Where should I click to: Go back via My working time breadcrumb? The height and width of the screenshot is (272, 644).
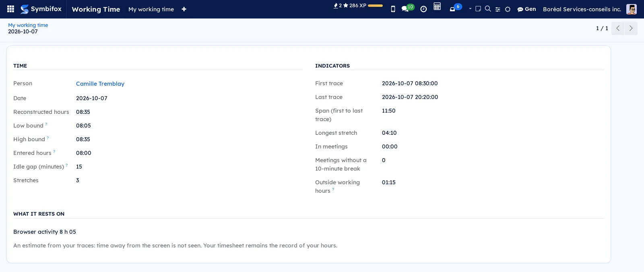tap(28, 25)
